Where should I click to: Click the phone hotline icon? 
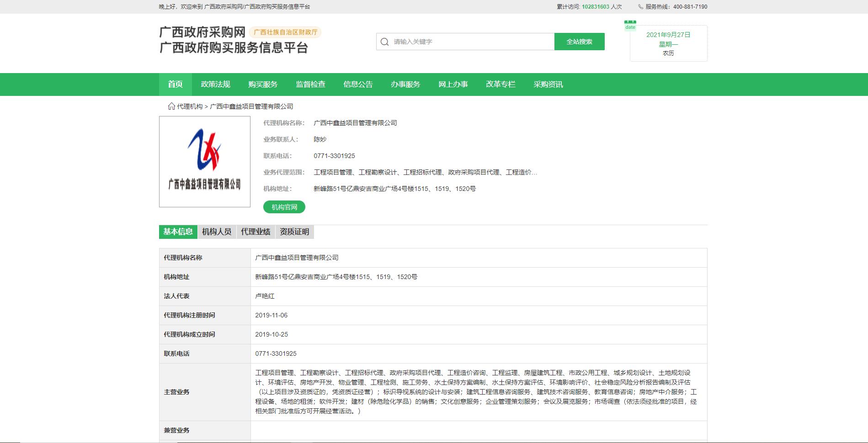(641, 7)
